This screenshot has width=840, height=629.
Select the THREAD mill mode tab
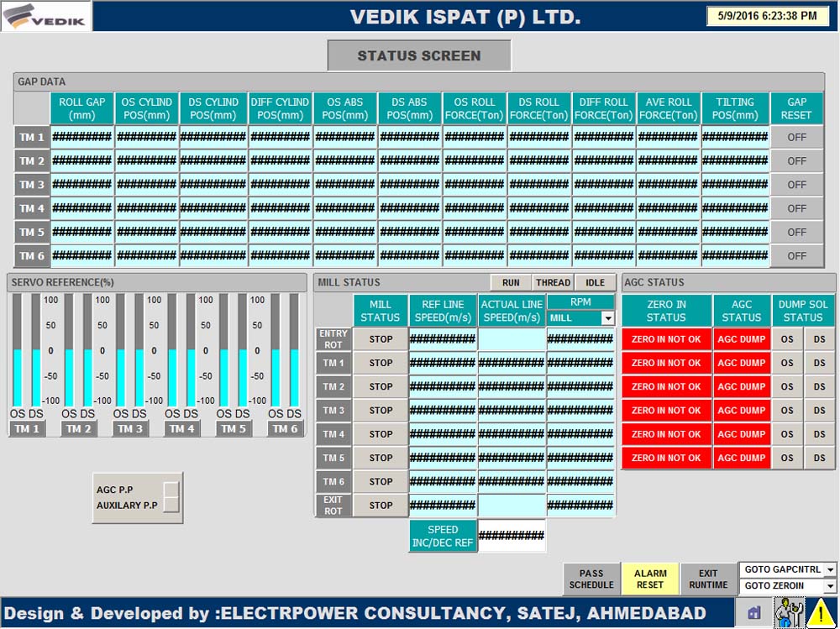tap(553, 282)
